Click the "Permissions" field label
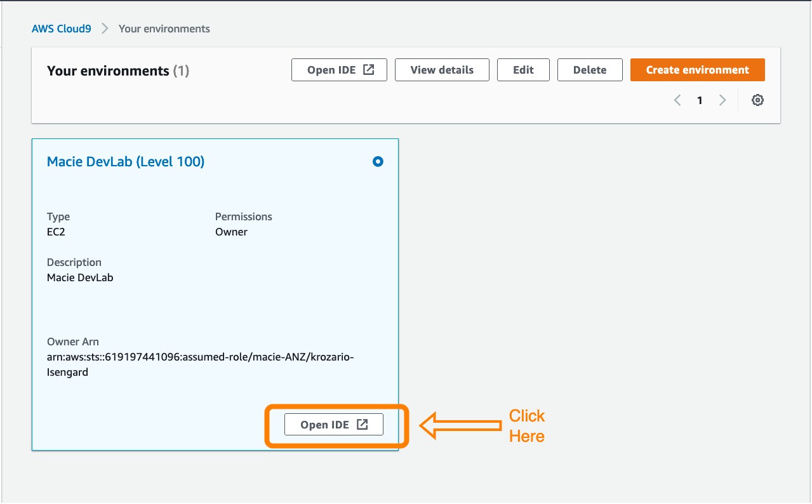Image resolution: width=812 pixels, height=504 pixels. click(x=244, y=216)
